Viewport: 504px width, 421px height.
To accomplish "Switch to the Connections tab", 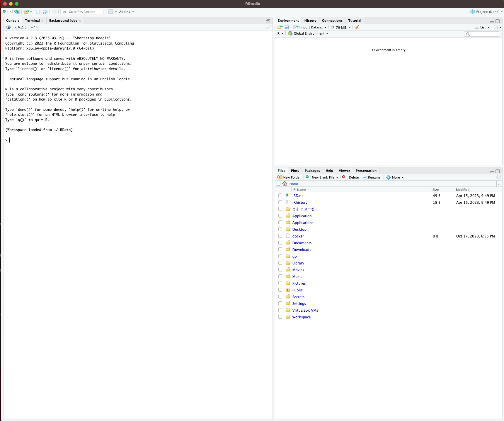I will (332, 21).
